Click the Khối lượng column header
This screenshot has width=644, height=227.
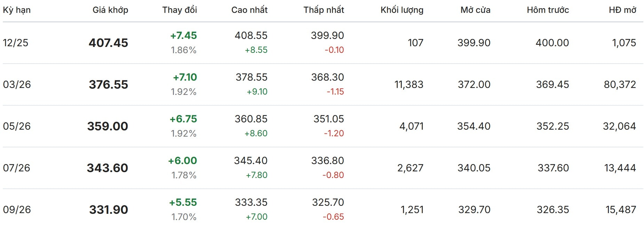tap(402, 10)
